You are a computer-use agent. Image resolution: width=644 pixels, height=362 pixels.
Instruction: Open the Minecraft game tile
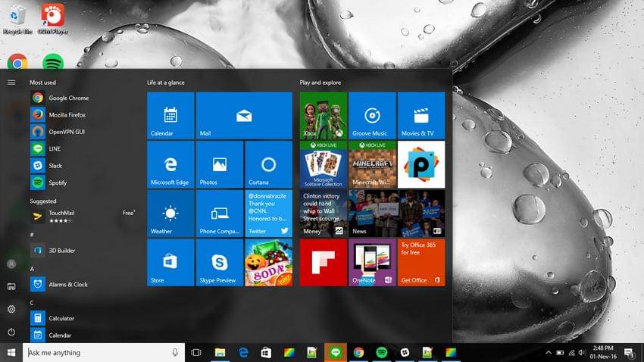point(372,164)
